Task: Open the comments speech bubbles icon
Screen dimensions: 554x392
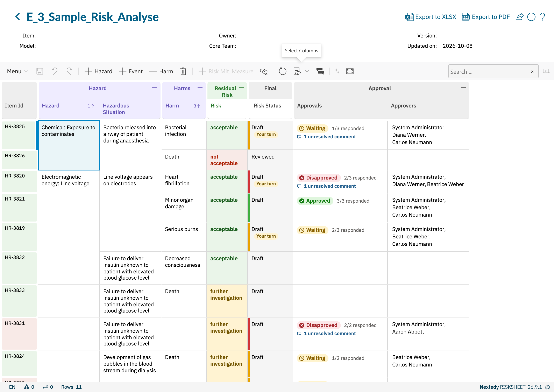Action: coord(320,71)
